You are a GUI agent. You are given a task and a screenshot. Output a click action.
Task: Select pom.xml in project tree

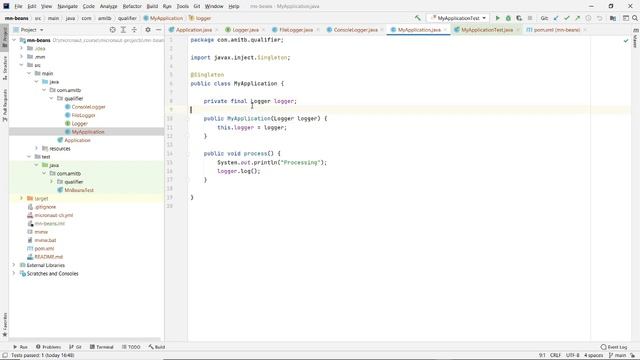point(44,249)
